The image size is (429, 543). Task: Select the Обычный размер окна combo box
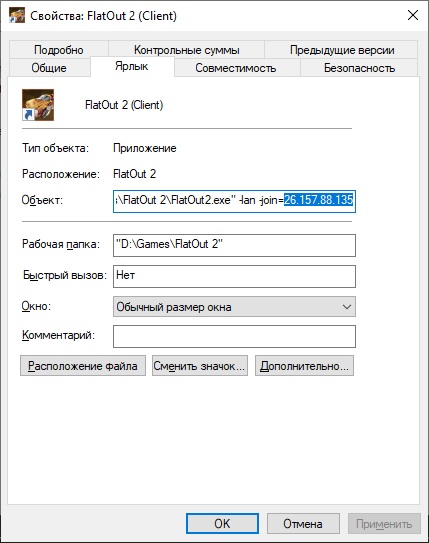tap(234, 307)
